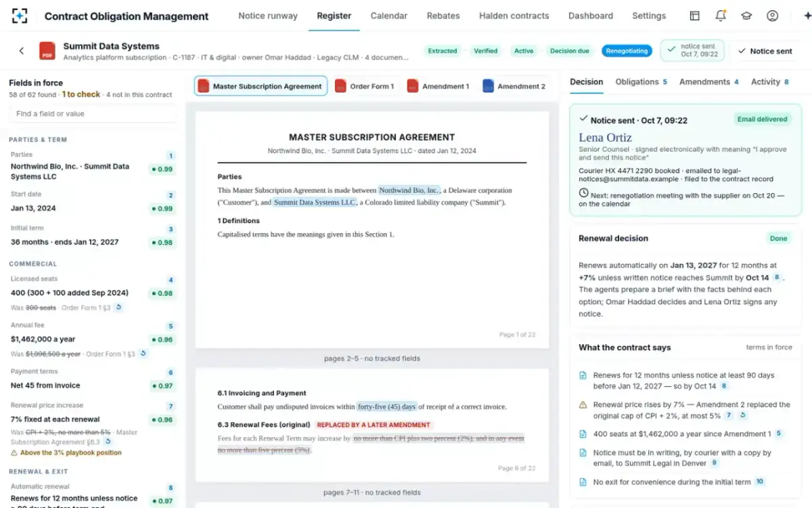Screen dimensions: 812x508
Task: Show the Activity tab
Action: (x=770, y=82)
